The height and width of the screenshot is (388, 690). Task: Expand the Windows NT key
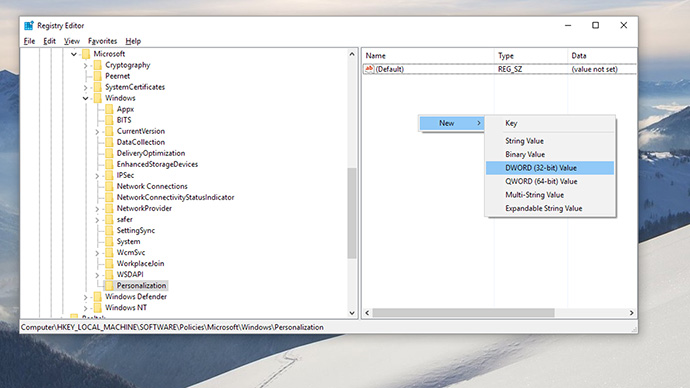coord(85,308)
